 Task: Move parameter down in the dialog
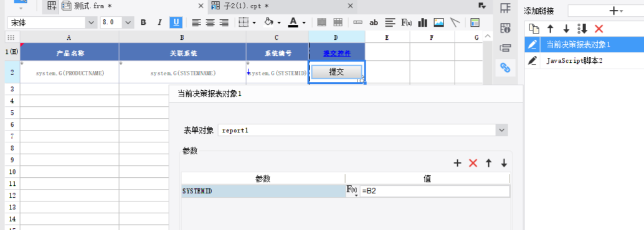point(504,163)
